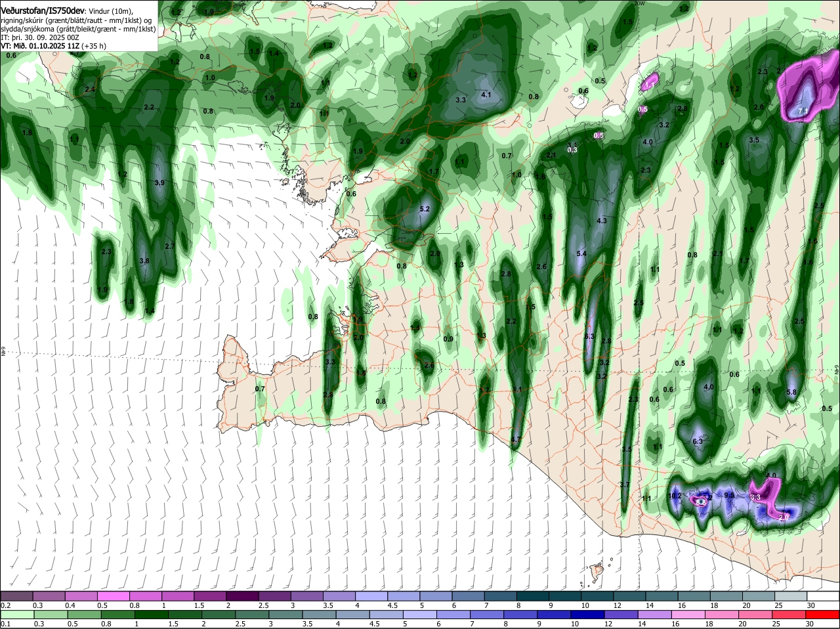Image resolution: width=840 pixels, height=629 pixels.
Task: Select the white 0.3 snow value
Action: [572, 150]
